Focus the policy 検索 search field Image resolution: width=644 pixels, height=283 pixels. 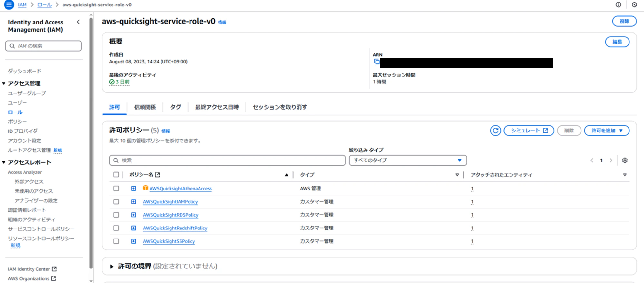click(x=227, y=160)
